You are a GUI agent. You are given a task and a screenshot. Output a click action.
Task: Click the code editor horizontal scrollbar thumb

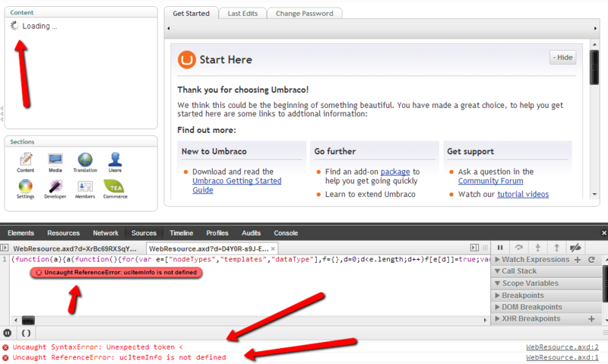(28, 320)
